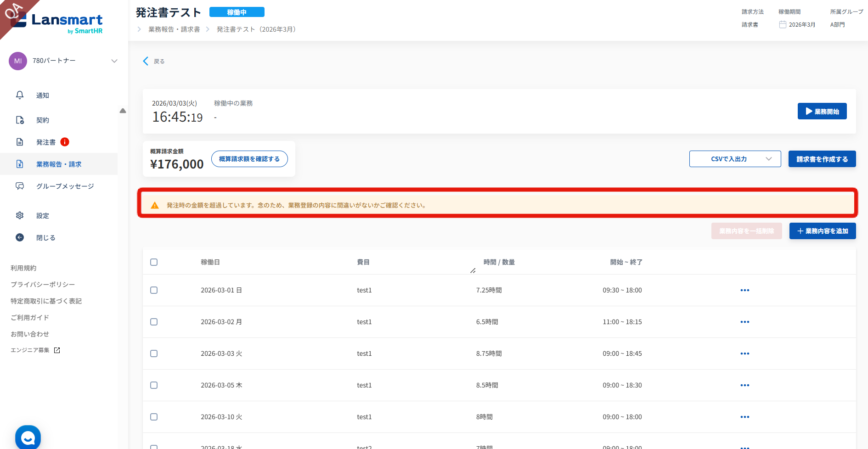The height and width of the screenshot is (449, 868).
Task: Check the 2026-03-03 row checkbox
Action: 154,354
